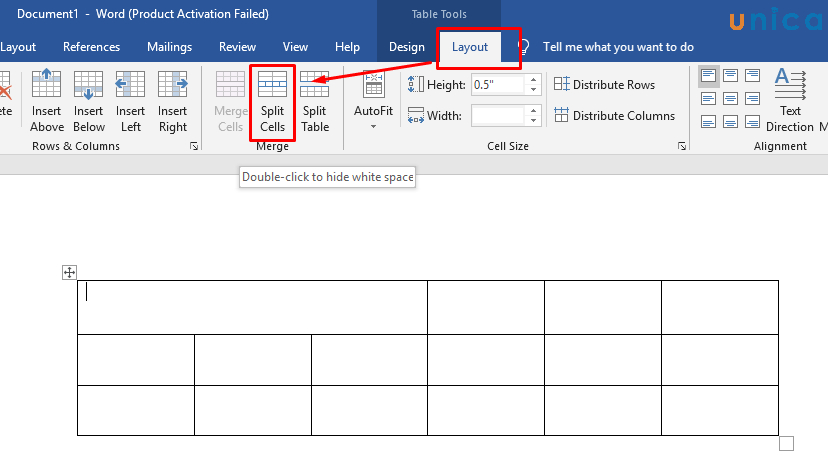Click the Width input field
This screenshot has width=828, height=465.
click(497, 116)
